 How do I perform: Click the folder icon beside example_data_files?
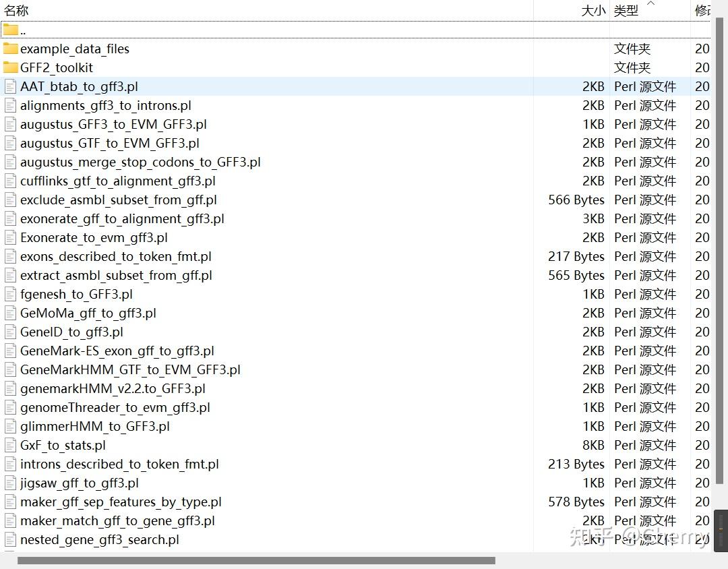(x=11, y=49)
